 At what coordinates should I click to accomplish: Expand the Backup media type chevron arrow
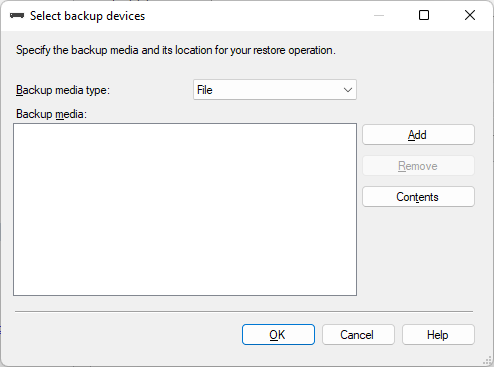click(x=348, y=90)
